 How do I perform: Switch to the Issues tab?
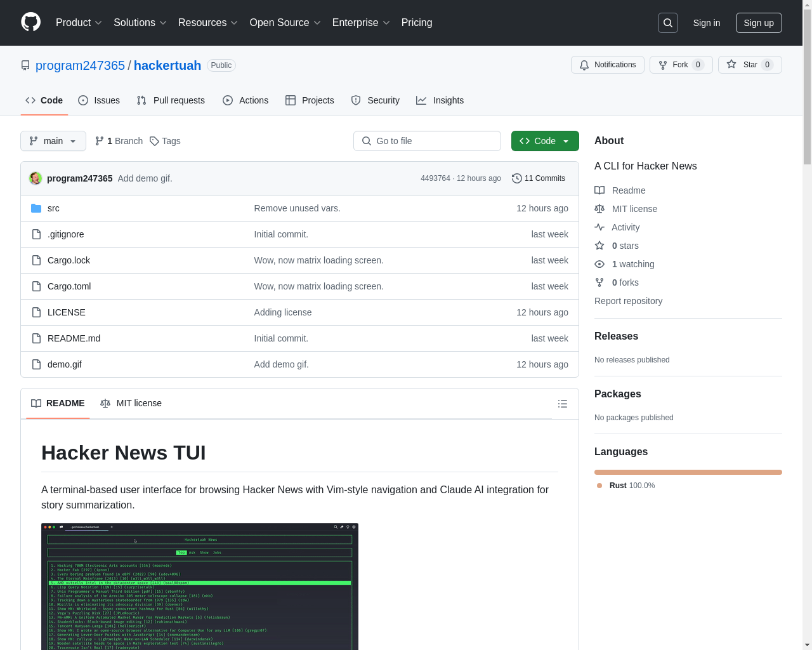click(x=99, y=100)
